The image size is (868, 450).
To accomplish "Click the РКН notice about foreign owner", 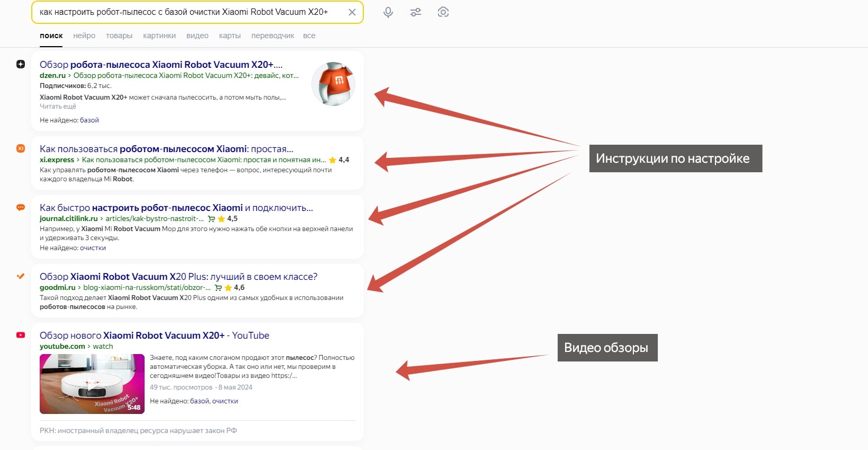I will click(x=138, y=431).
